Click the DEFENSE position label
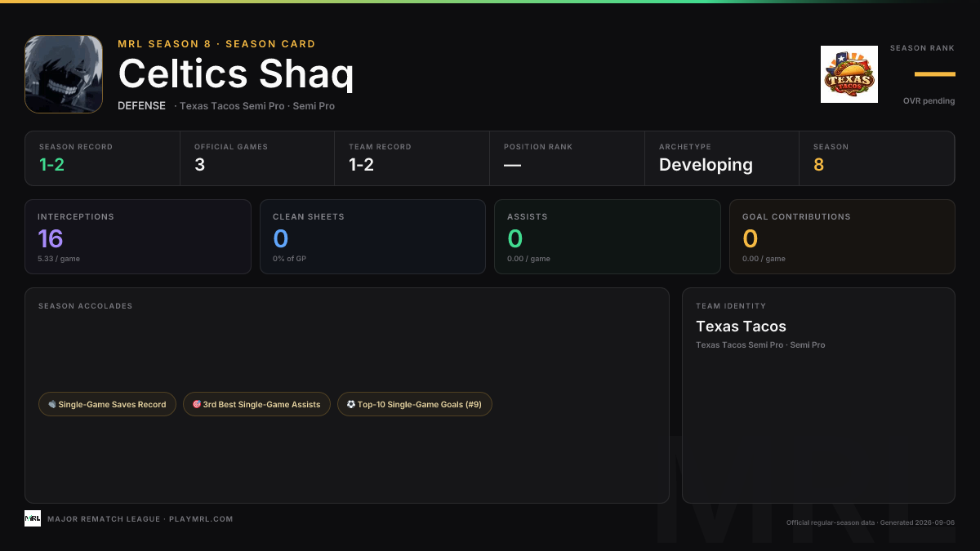 pos(141,106)
